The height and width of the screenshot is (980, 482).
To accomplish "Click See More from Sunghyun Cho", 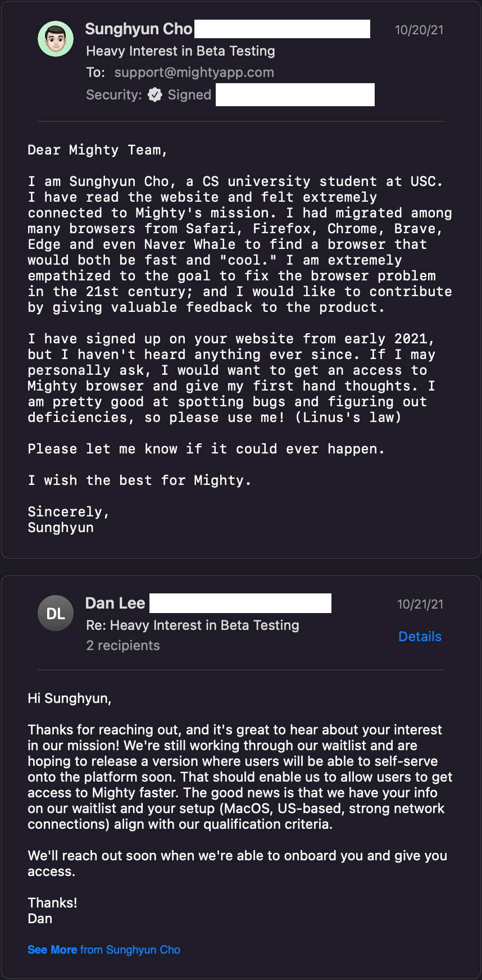I will click(104, 950).
